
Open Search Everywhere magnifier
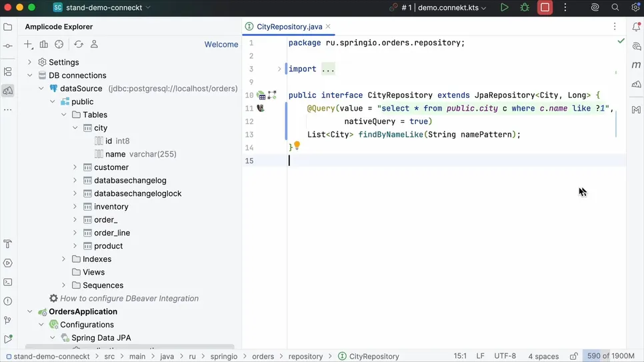pos(615,7)
